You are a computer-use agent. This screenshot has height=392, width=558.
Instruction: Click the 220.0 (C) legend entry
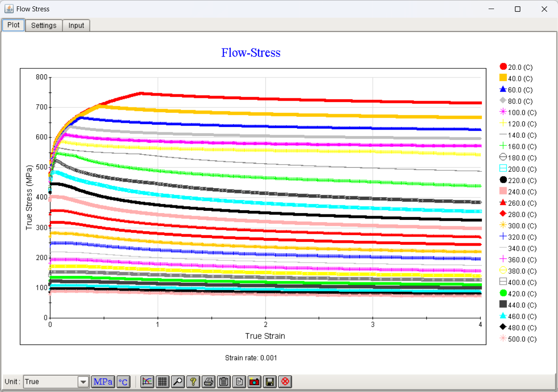tap(518, 180)
